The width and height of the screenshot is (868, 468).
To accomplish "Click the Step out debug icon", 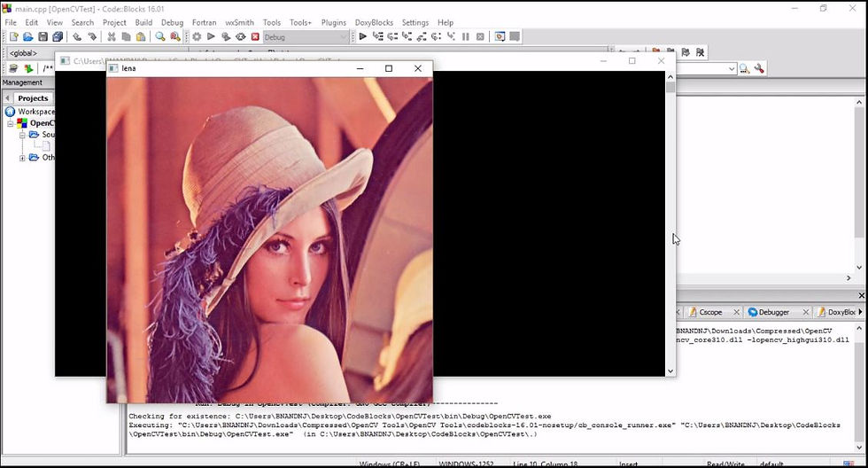I will pos(422,36).
